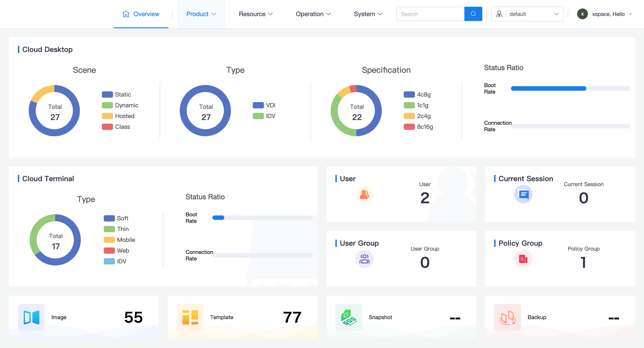Expand the xspace user account menu
This screenshot has width=644, height=348.
click(x=608, y=14)
